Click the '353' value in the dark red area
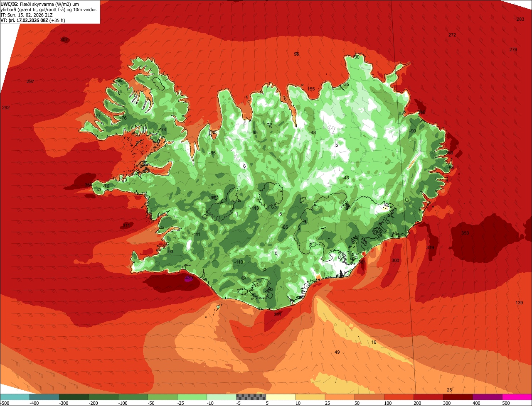 [465, 233]
